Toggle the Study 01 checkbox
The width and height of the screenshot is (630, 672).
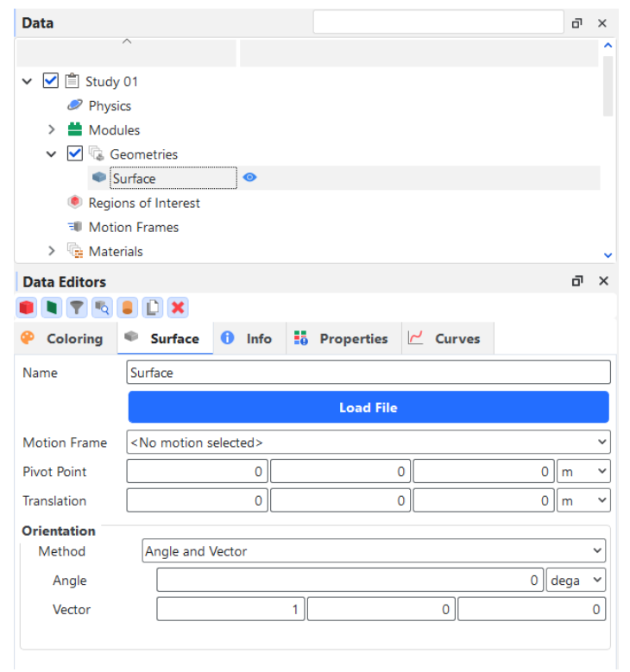click(51, 81)
